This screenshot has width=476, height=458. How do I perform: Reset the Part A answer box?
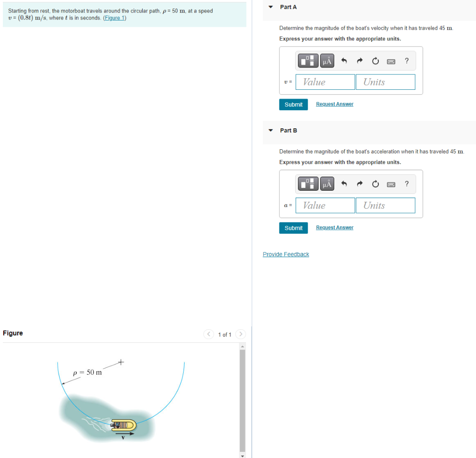pyautogui.click(x=375, y=60)
